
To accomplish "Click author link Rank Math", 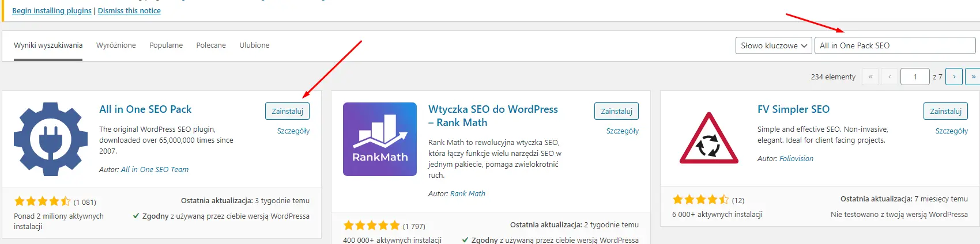I will (468, 194).
